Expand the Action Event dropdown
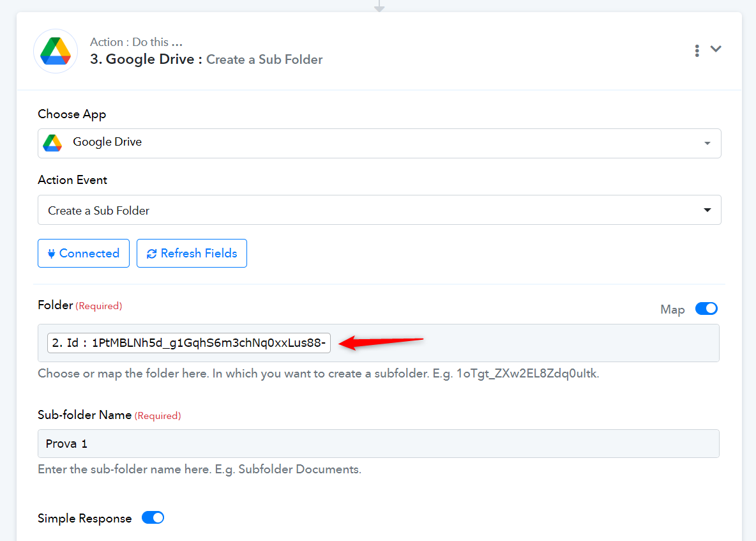 click(379, 210)
